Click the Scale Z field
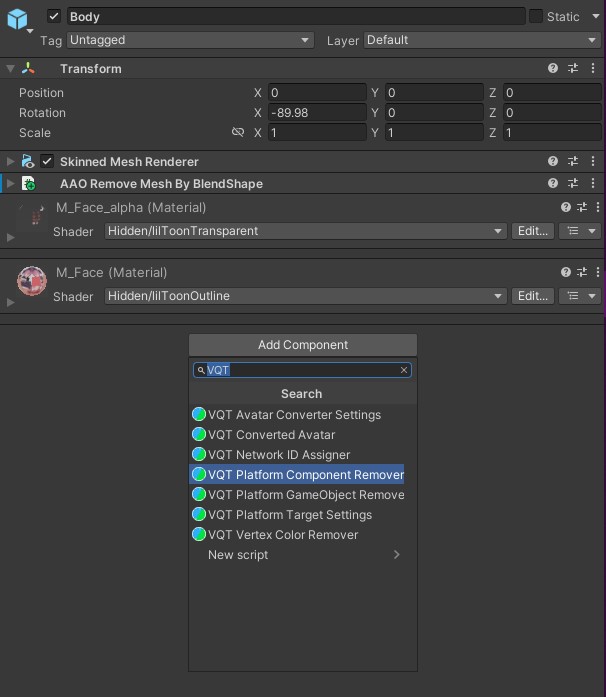606x697 pixels. click(552, 132)
